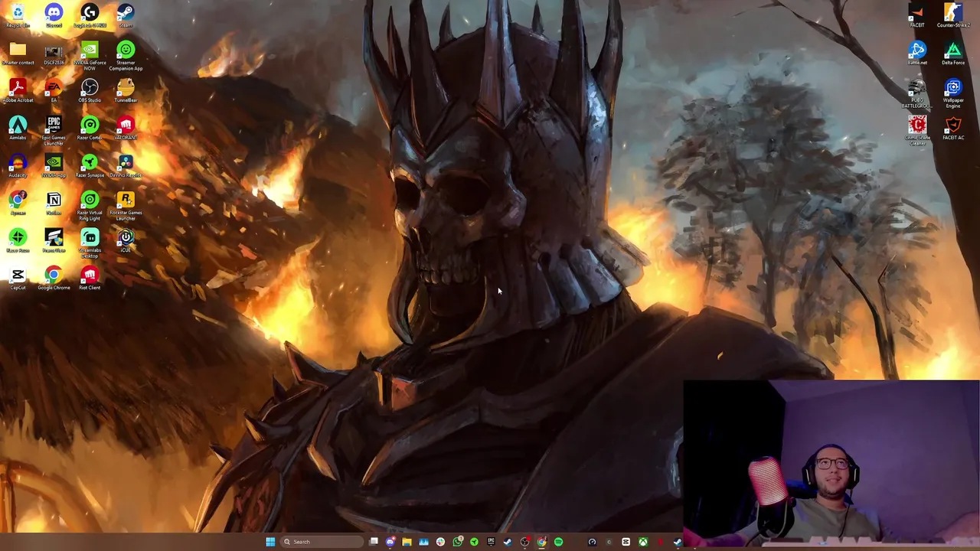The image size is (980, 551).
Task: Open the Audacity shortcut
Action: (x=18, y=166)
